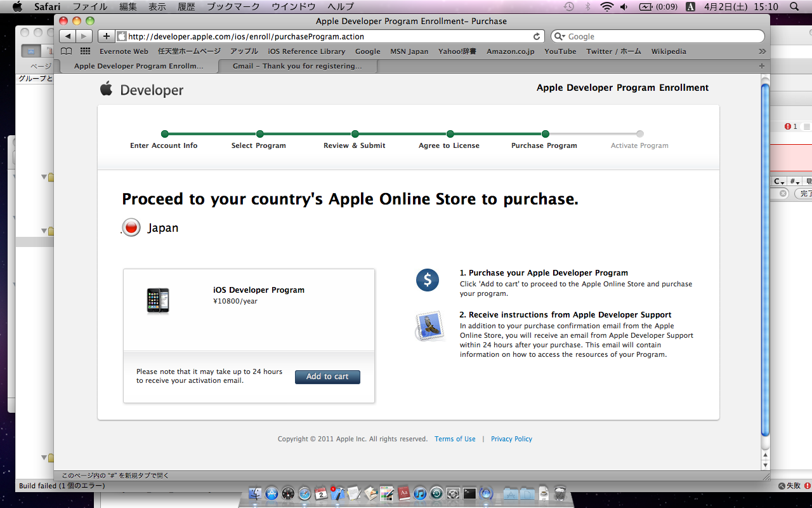Launch Terminal from the Dock

[469, 494]
